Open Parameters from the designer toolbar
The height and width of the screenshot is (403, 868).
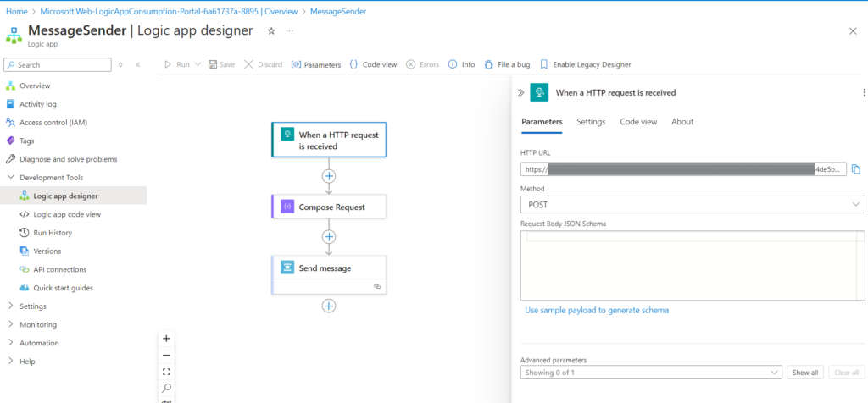pyautogui.click(x=315, y=64)
